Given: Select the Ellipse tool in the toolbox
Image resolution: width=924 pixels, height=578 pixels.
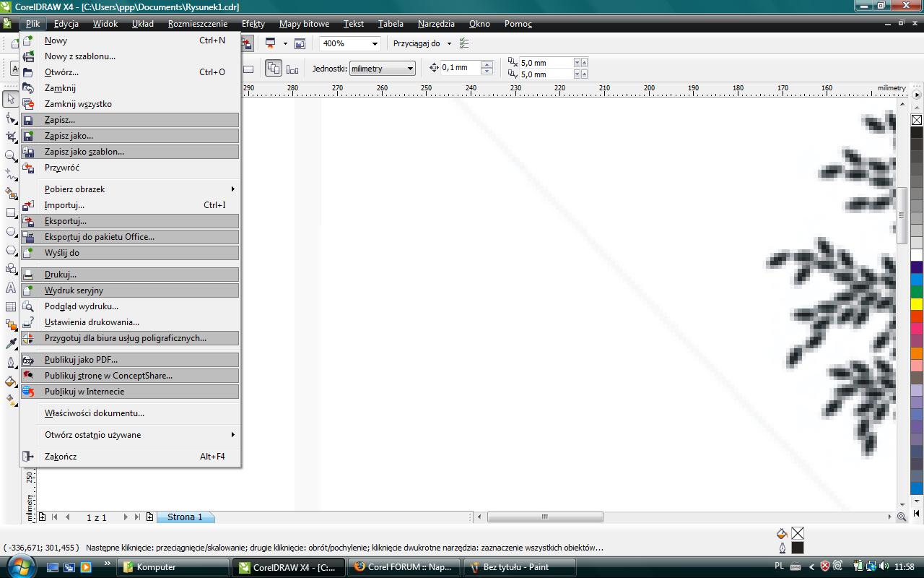Looking at the screenshot, I should point(10,231).
